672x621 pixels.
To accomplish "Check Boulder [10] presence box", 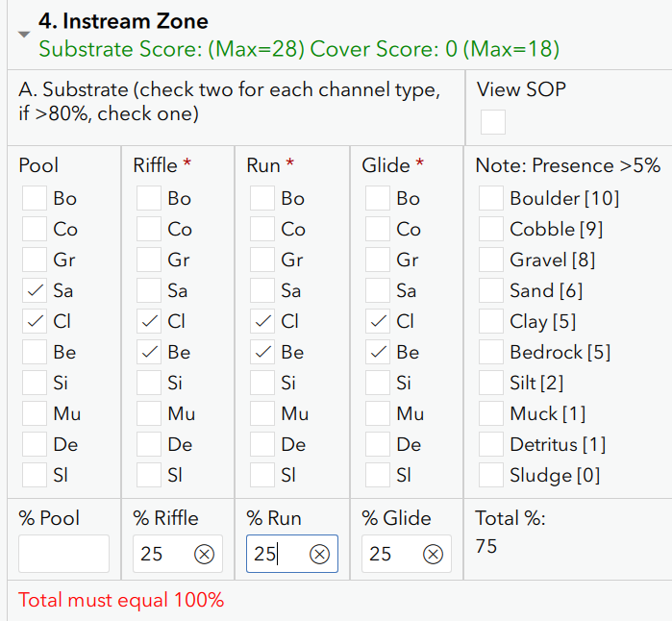I will coord(490,198).
